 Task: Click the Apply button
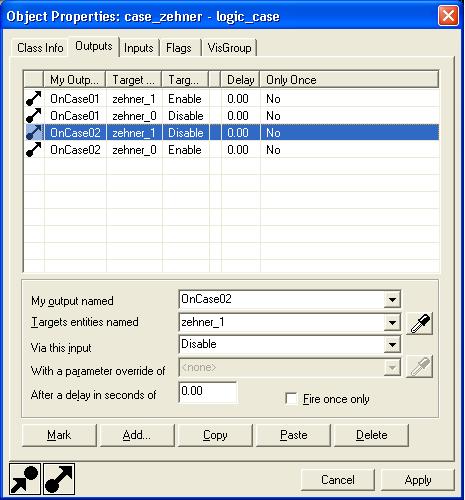point(418,480)
